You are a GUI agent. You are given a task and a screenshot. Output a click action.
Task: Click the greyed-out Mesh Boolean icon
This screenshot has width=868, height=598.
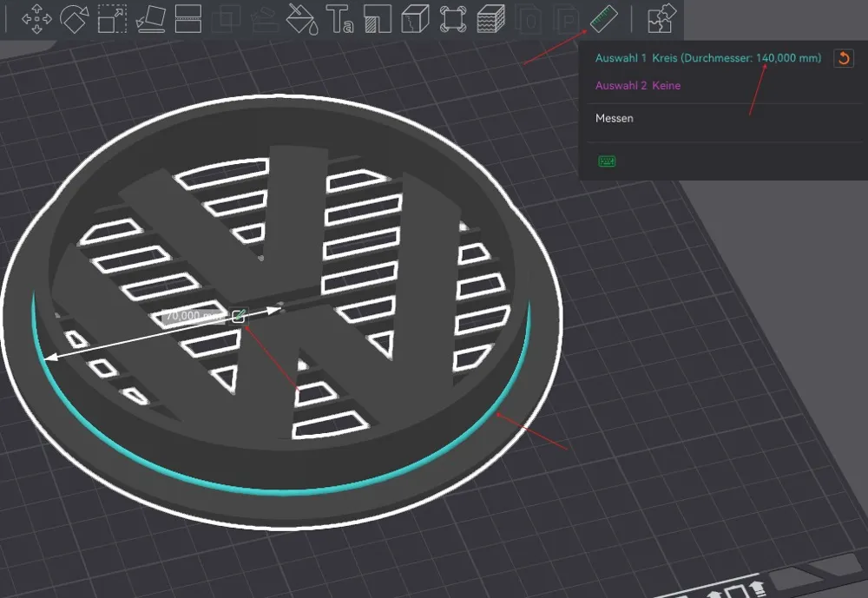[226, 19]
